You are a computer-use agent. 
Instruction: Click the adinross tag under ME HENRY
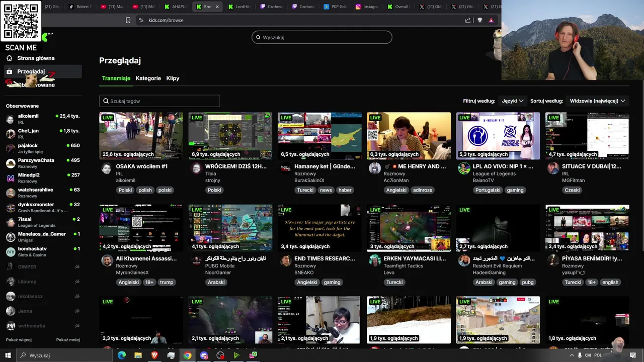[422, 190]
